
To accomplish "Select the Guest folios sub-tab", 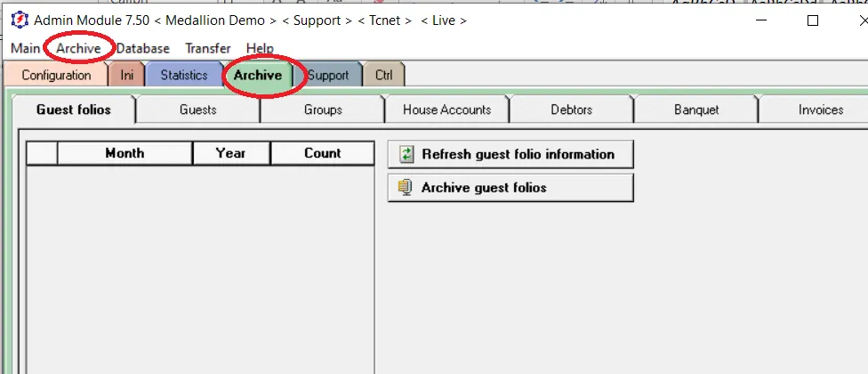I will click(x=74, y=110).
